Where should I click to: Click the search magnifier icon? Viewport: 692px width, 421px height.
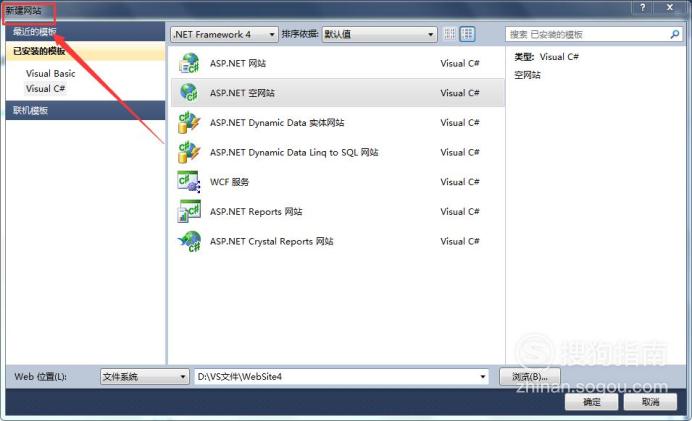pyautogui.click(x=675, y=34)
